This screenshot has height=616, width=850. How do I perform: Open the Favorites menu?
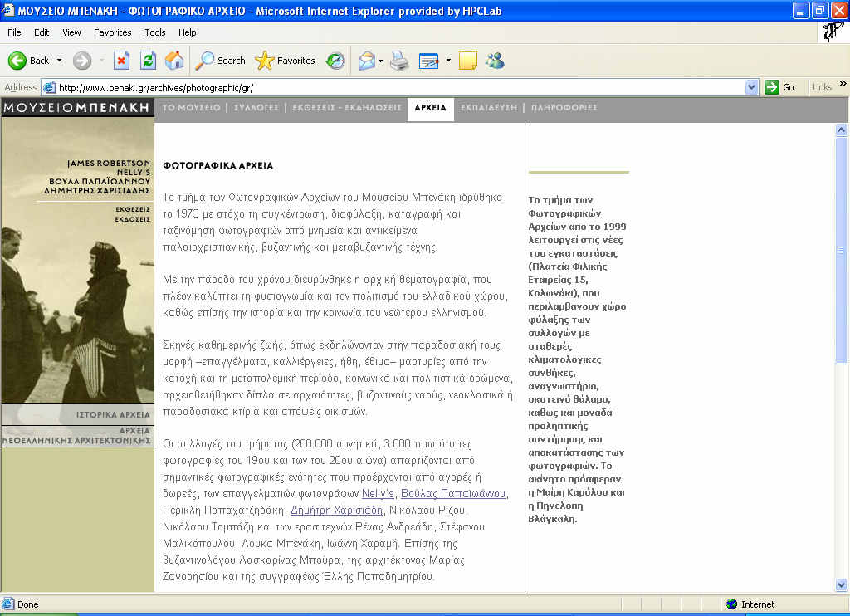(112, 32)
